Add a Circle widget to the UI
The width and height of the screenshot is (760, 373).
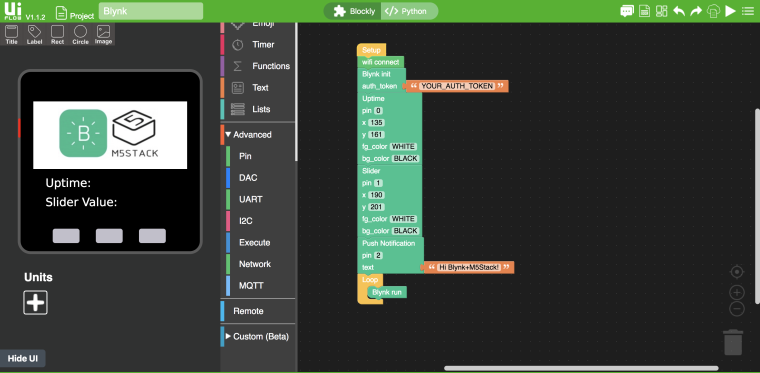pos(80,35)
